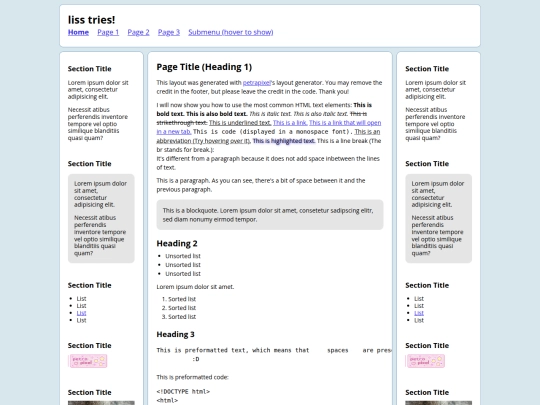The width and height of the screenshot is (540, 405).
Task: Click the strikethrough text sample
Action: [x=262, y=118]
